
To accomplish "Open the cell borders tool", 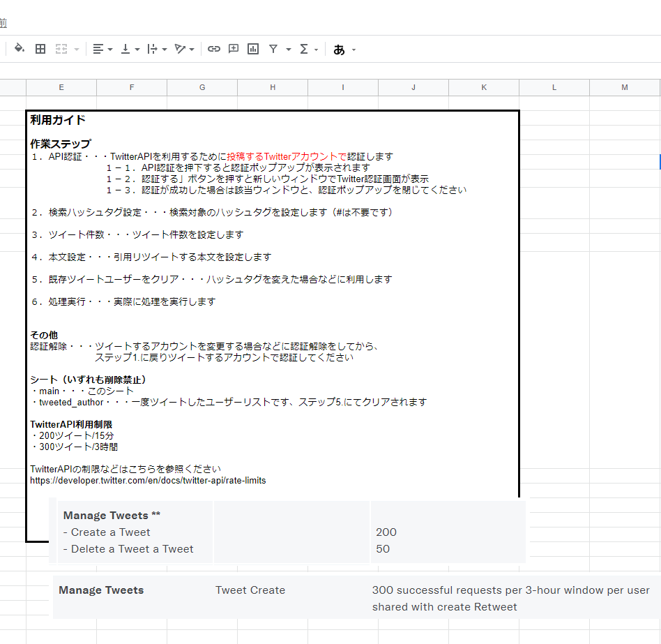I will [40, 49].
